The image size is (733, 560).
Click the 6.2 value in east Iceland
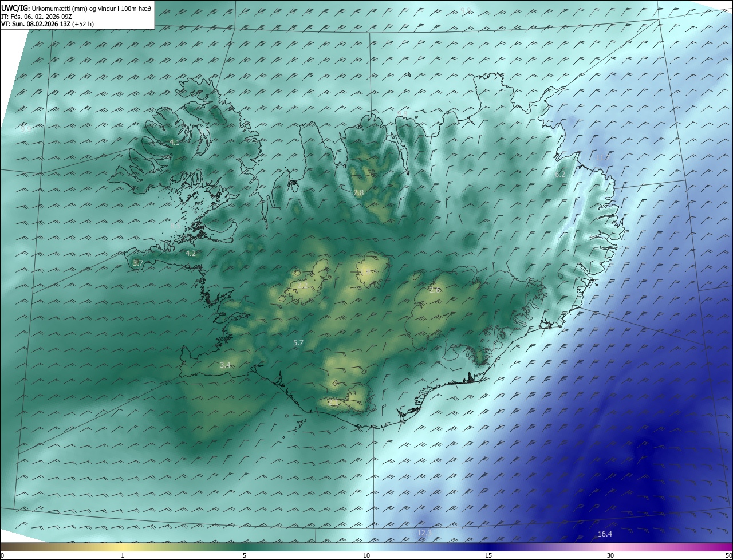click(x=560, y=174)
